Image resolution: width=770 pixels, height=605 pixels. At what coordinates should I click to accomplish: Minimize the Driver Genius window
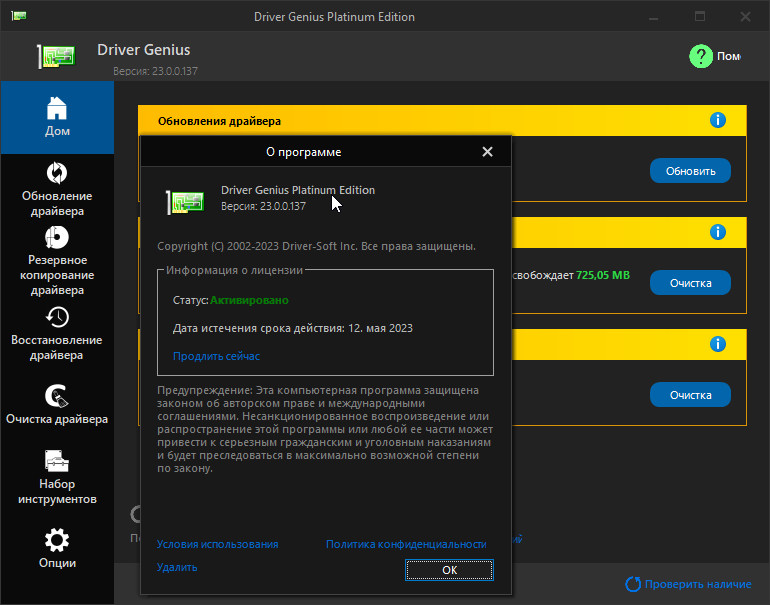(653, 17)
